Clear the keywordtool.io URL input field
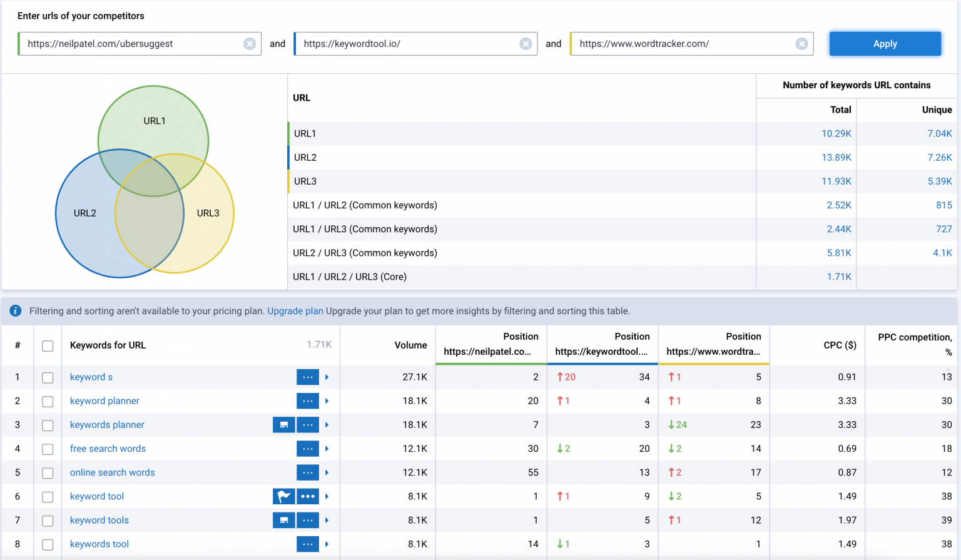 (x=526, y=44)
